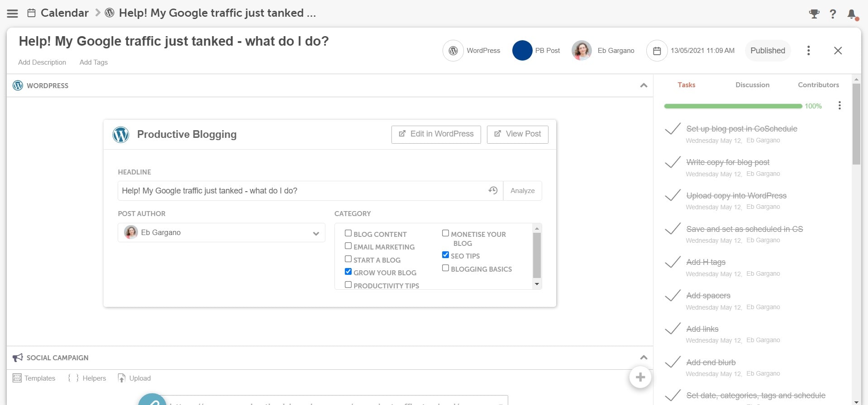Click the Calendar breadcrumb link
The height and width of the screenshot is (405, 868).
[65, 13]
